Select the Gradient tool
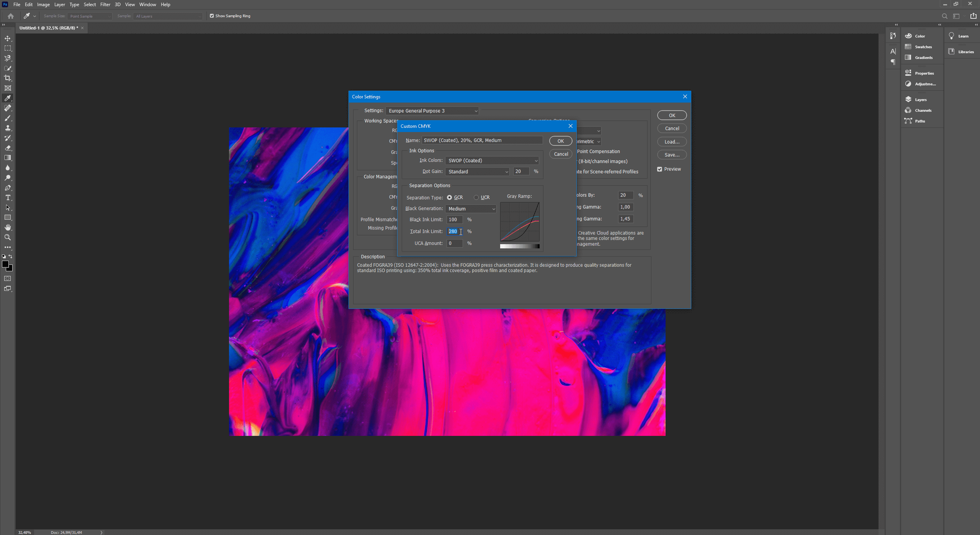The image size is (980, 535). pyautogui.click(x=8, y=158)
